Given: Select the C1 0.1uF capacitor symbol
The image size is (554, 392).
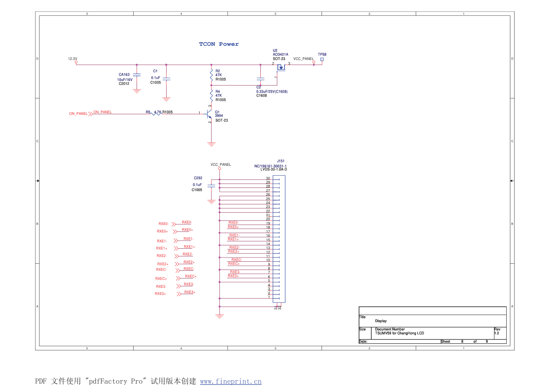Looking at the screenshot, I should (x=166, y=79).
